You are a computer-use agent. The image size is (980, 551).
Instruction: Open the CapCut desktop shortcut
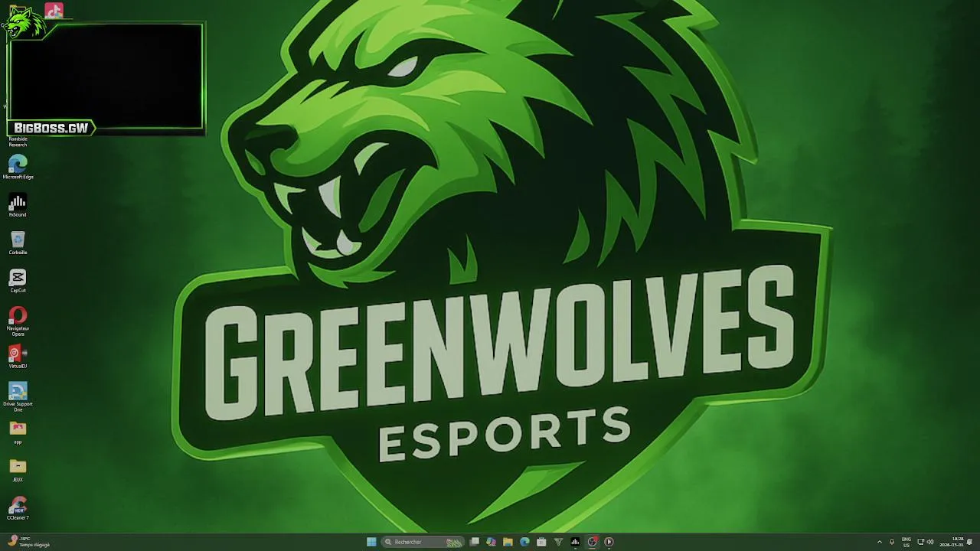[18, 281]
